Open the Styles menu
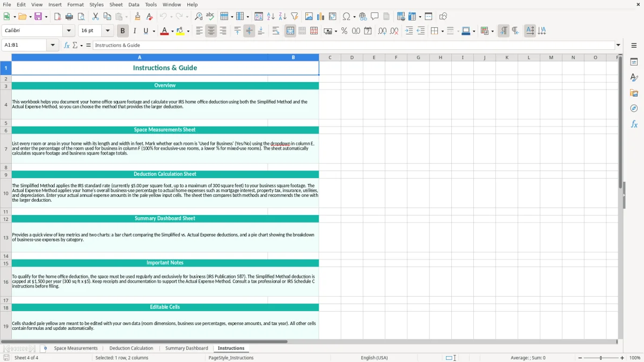Screen dimensions: 644x362 pyautogui.click(x=97, y=4)
